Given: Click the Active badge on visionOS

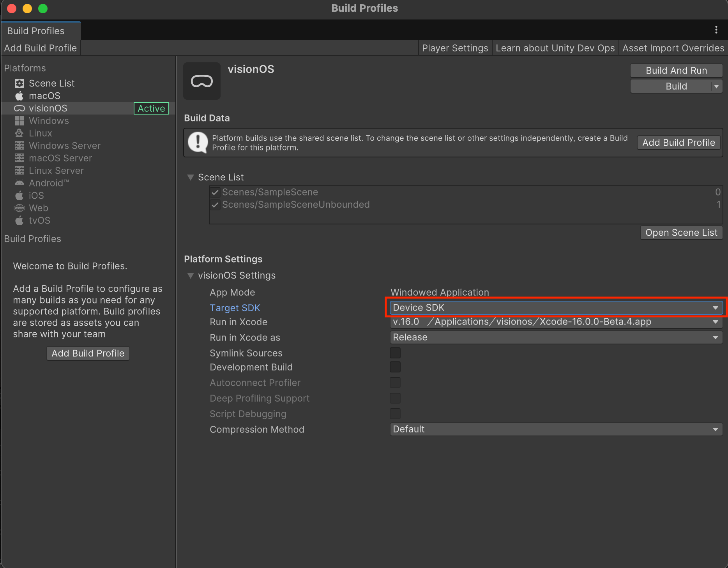Looking at the screenshot, I should point(151,108).
